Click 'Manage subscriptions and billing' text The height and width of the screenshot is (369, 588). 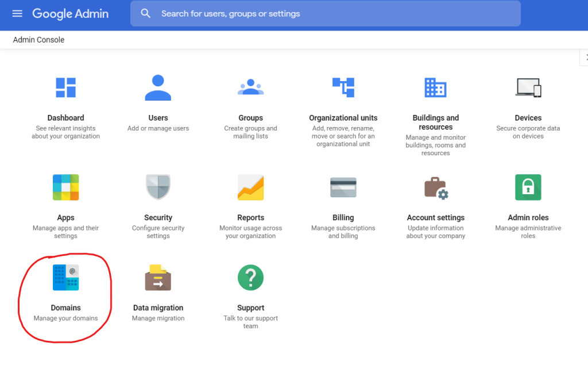[343, 232]
